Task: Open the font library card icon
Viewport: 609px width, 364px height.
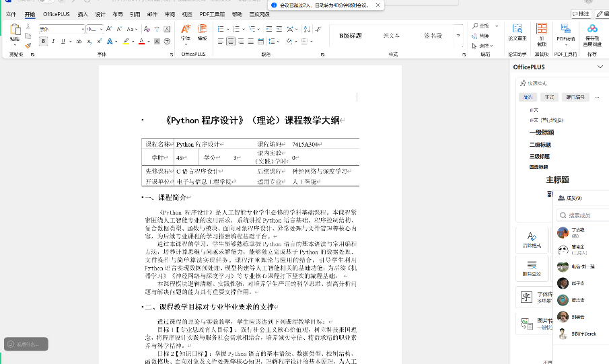Action: (x=526, y=297)
